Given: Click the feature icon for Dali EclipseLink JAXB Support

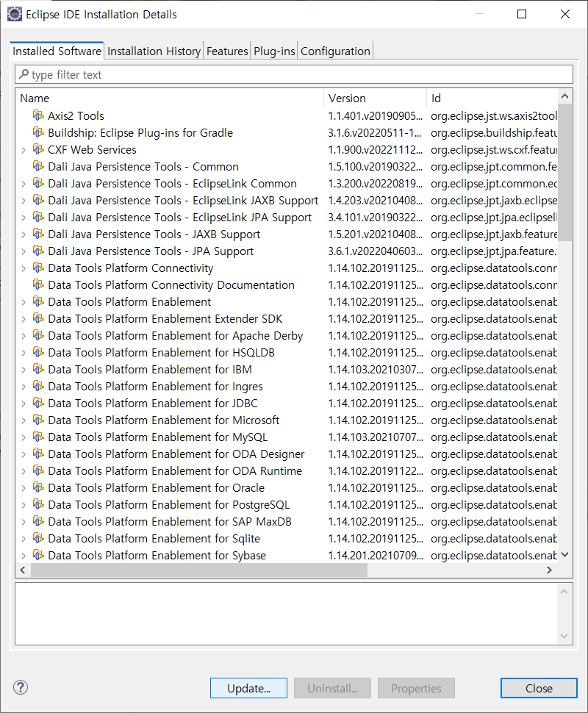Looking at the screenshot, I should [38, 200].
